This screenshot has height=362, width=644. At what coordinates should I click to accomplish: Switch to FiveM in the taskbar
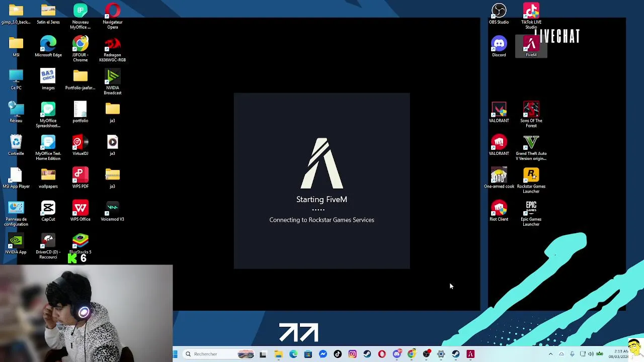tap(470, 354)
